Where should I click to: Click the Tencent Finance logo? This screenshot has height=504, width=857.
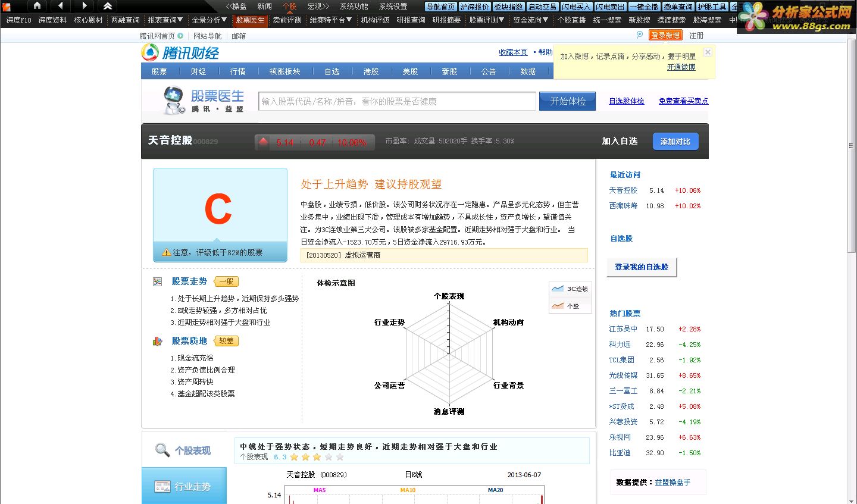pyautogui.click(x=180, y=53)
